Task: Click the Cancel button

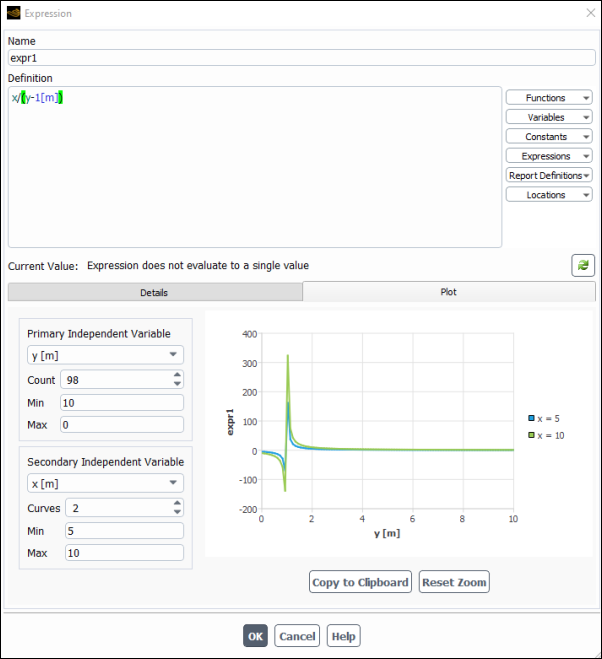Action: click(297, 636)
